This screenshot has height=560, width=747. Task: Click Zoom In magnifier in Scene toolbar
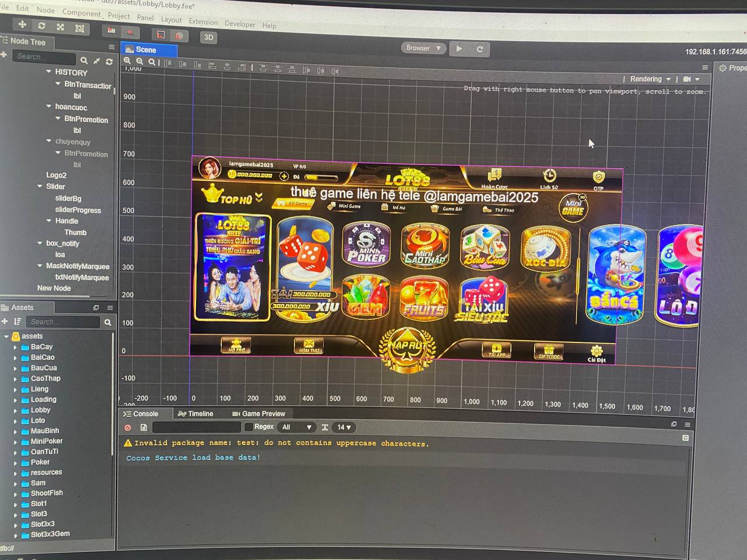pos(127,61)
